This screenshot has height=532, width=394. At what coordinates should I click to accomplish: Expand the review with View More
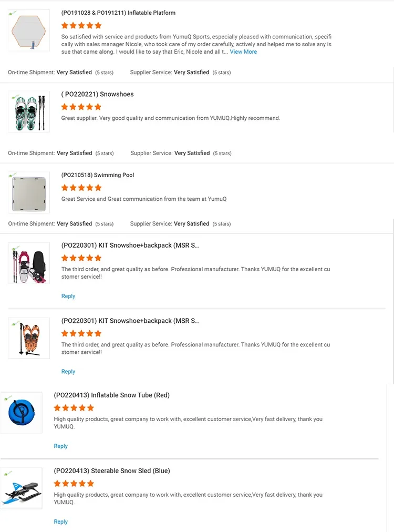point(243,52)
